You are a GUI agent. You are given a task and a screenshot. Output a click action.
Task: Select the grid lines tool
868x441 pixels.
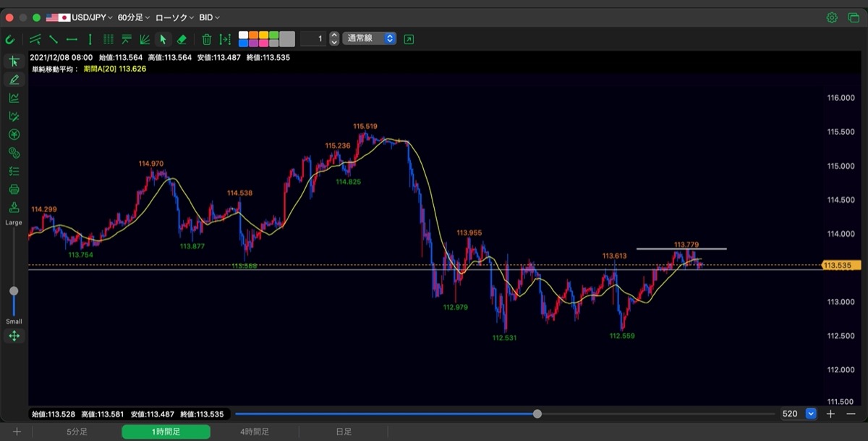[109, 39]
